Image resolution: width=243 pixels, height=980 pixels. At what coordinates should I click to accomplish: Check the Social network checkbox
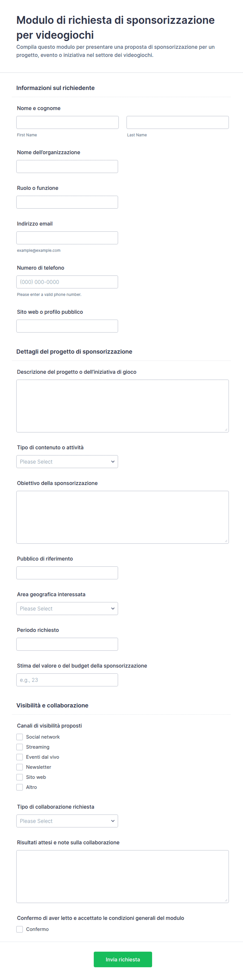point(20,737)
